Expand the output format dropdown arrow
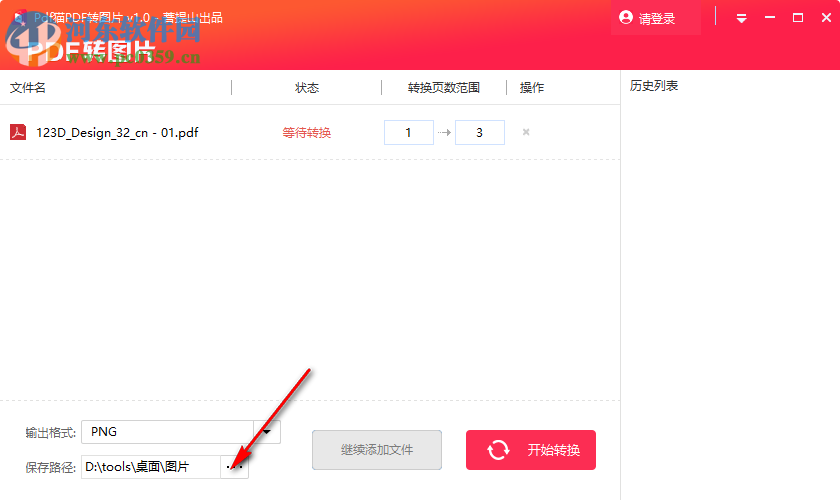This screenshot has width=840, height=500. tap(267, 432)
